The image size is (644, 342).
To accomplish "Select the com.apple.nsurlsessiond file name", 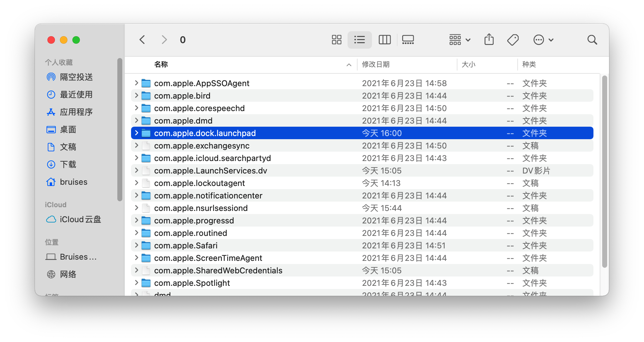I will pos(201,208).
